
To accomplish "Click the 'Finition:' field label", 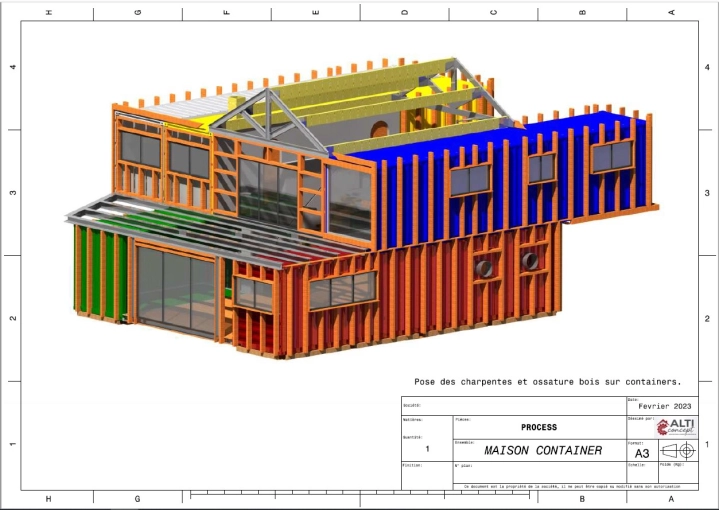I will 412,465.
